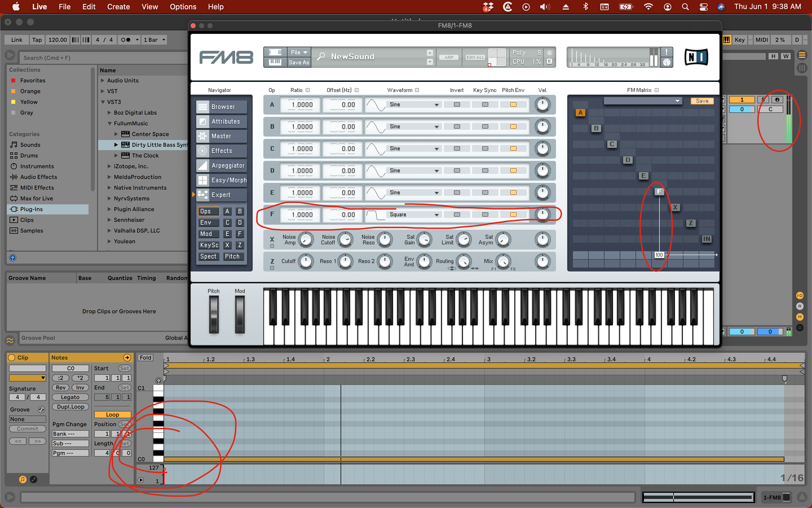This screenshot has height=508, width=812.
Task: Open the FM8 Browser navigator page
Action: (x=221, y=107)
